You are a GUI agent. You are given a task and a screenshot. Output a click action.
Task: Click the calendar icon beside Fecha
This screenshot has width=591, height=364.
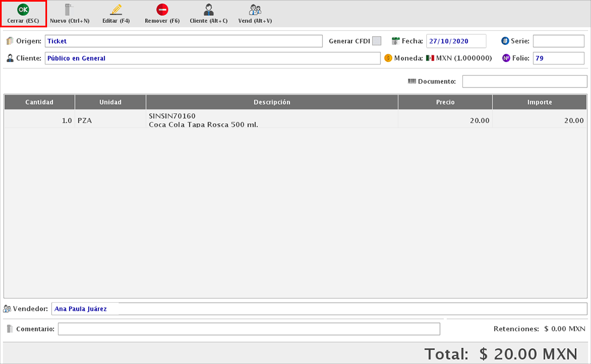tap(396, 41)
